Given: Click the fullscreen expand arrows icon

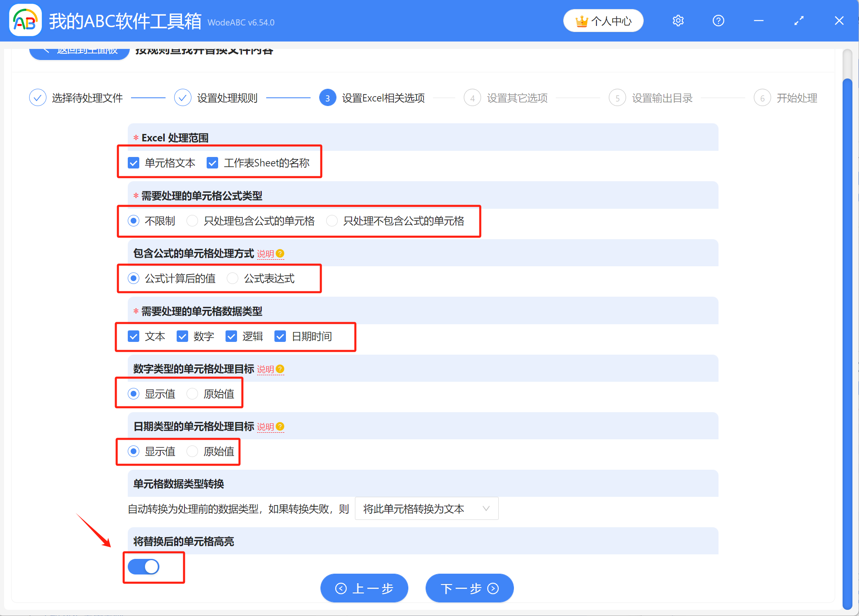Looking at the screenshot, I should pos(799,21).
